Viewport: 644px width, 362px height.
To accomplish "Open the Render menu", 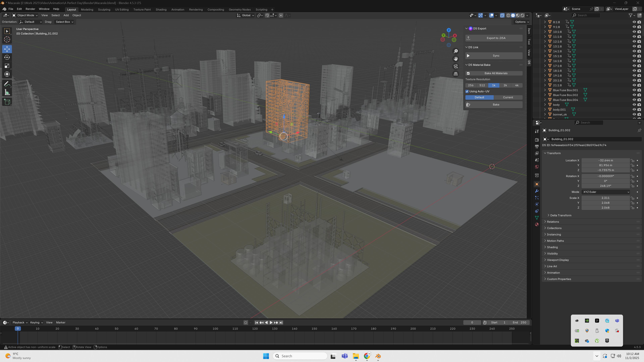I will 30,9.
